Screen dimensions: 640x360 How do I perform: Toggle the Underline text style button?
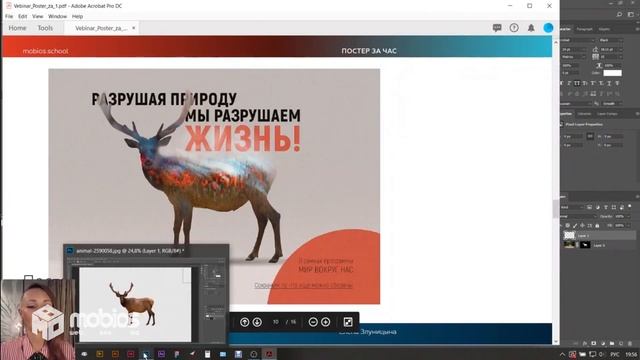point(609,83)
